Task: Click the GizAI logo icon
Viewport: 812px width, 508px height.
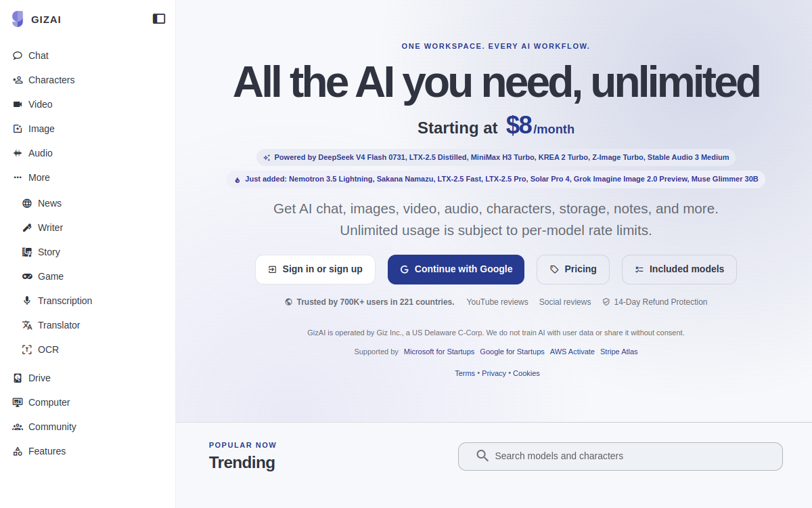Action: pos(18,19)
